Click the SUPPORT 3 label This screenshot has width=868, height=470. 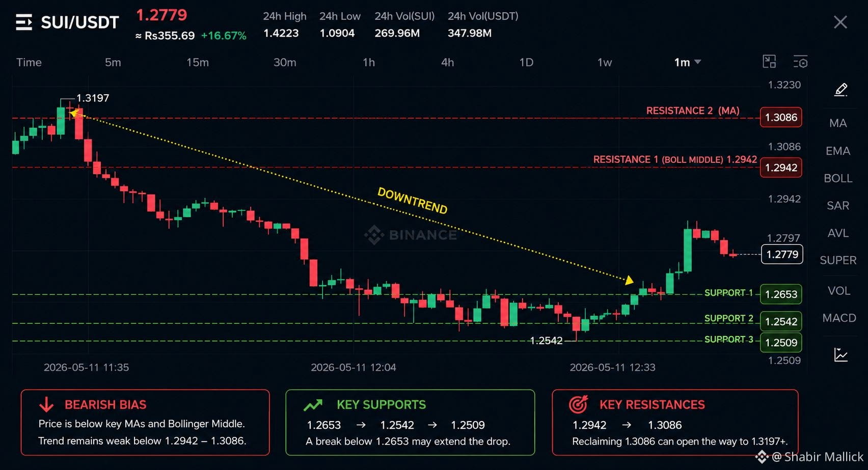(x=728, y=339)
